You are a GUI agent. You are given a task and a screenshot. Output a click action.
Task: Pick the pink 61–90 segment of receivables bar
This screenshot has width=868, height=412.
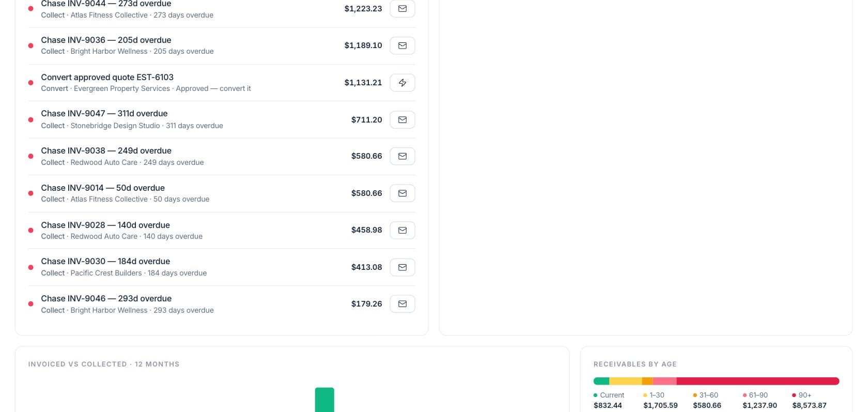pos(665,381)
